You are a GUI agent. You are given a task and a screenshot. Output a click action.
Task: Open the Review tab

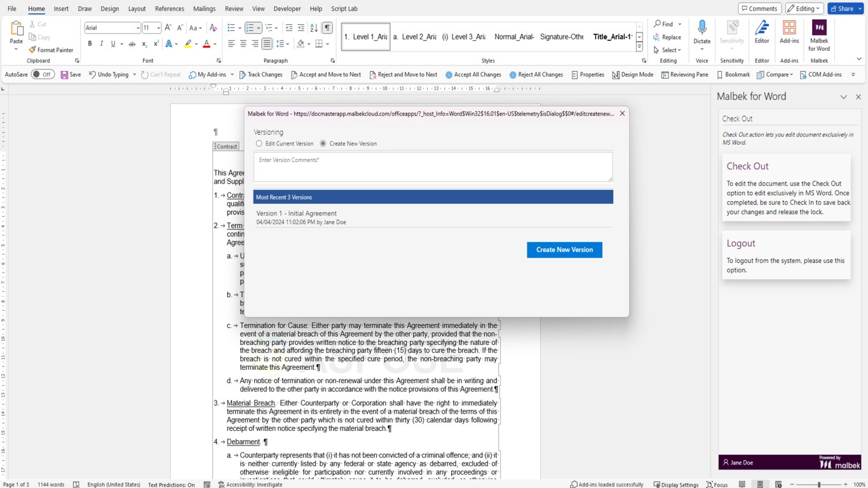coord(234,9)
